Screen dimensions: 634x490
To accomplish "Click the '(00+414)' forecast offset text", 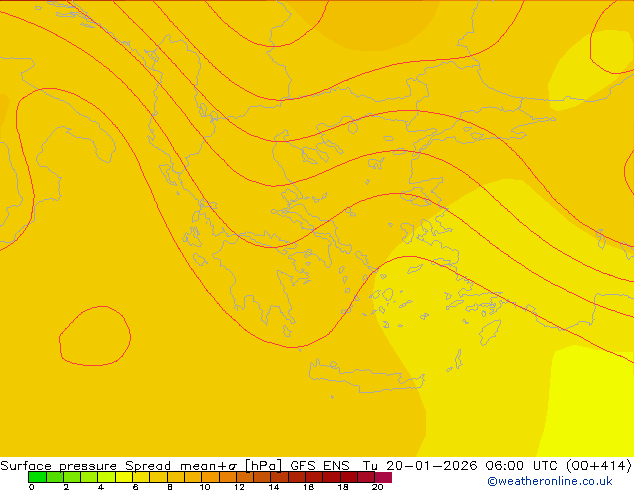I will click(597, 466).
